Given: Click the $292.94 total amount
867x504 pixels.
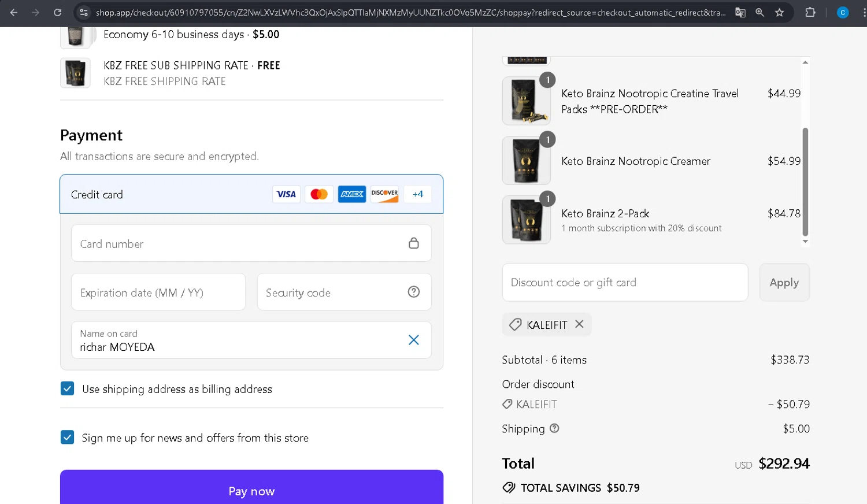Looking at the screenshot, I should [x=784, y=464].
